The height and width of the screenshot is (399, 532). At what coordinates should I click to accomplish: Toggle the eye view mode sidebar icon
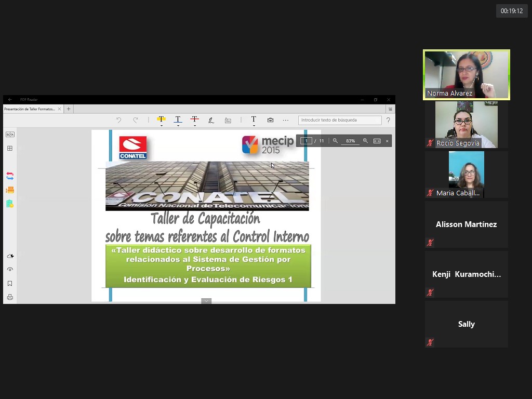click(10, 270)
